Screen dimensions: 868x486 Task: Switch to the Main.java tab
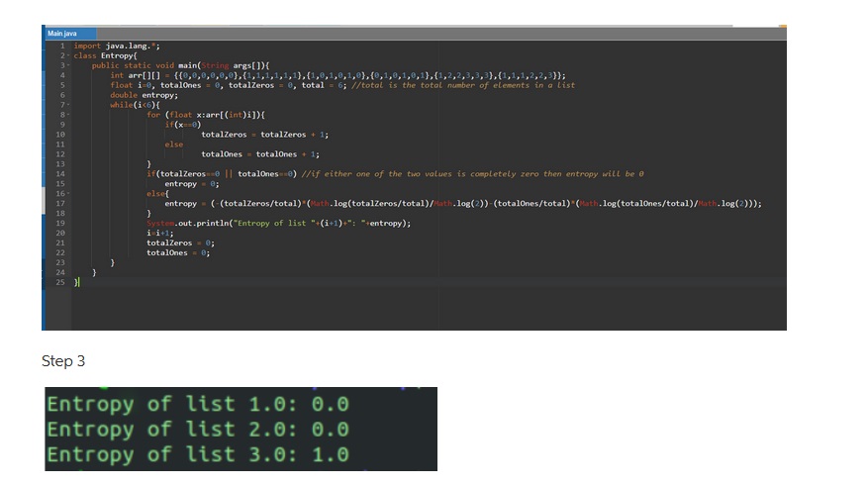click(63, 34)
